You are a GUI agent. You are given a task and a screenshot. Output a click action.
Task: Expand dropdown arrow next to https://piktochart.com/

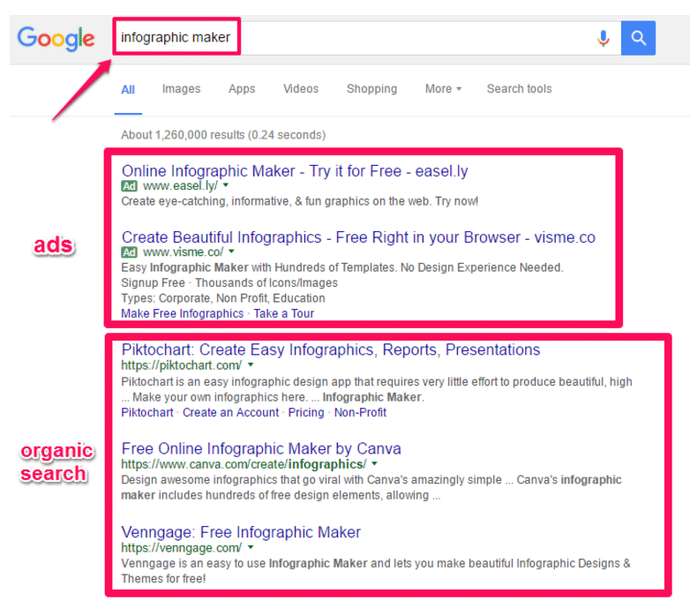251,364
